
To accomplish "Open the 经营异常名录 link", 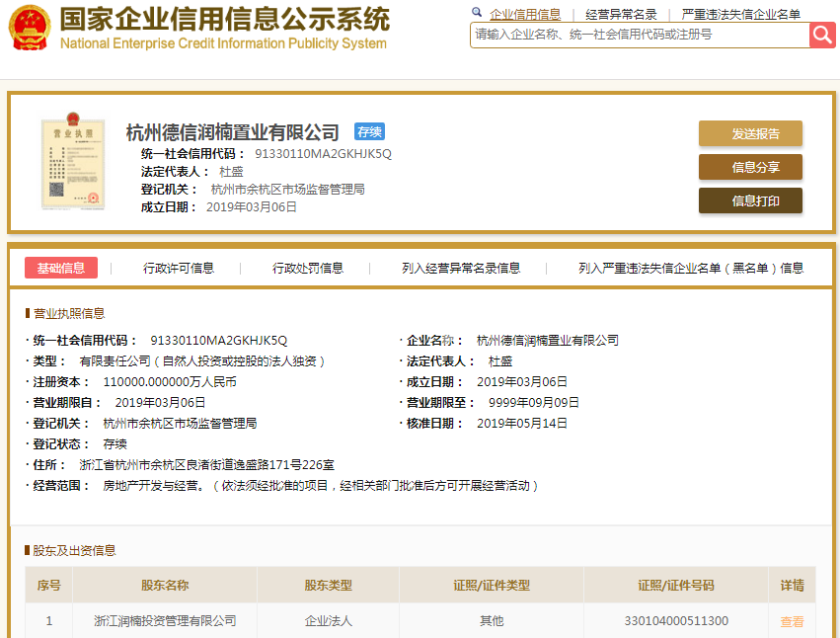I will point(621,15).
